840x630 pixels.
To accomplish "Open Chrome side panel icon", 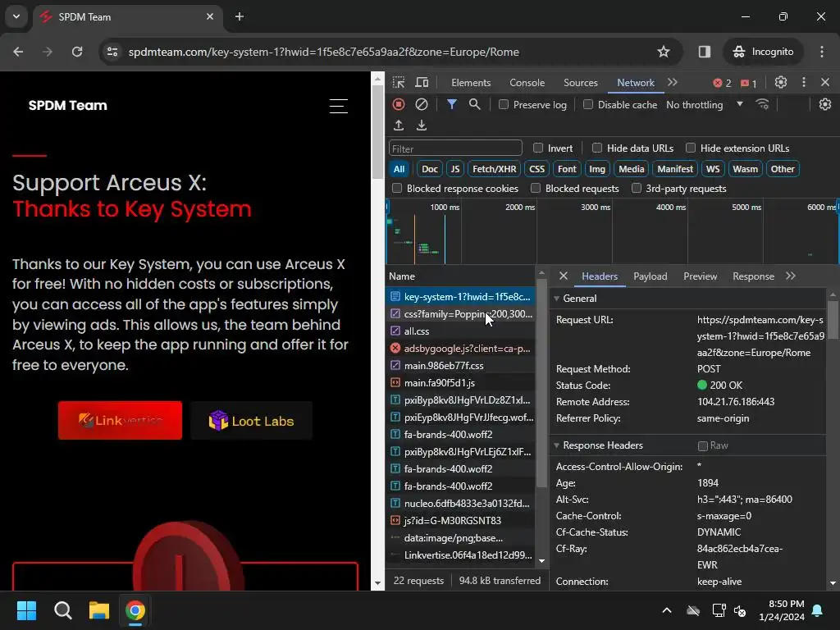I will [705, 52].
